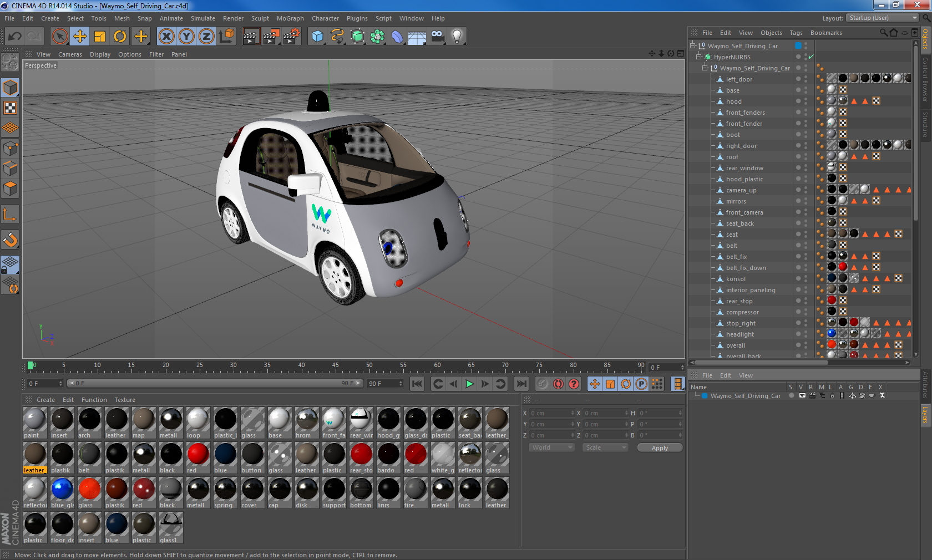932x560 pixels.
Task: Add a camera object icon
Action: 437,37
